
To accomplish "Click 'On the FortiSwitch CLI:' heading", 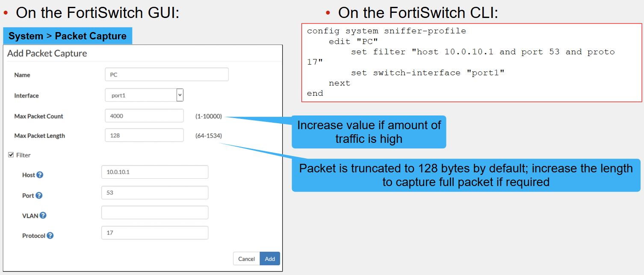I will pos(418,12).
